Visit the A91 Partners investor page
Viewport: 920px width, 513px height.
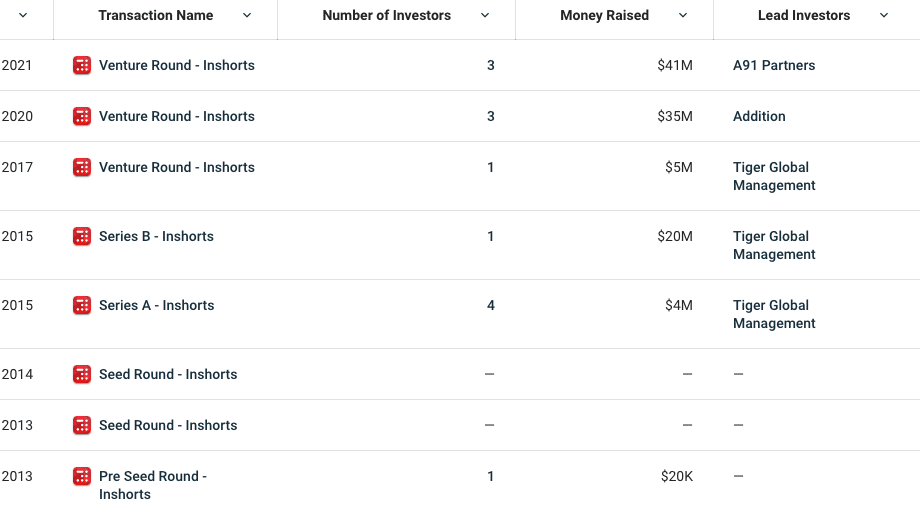coord(774,66)
